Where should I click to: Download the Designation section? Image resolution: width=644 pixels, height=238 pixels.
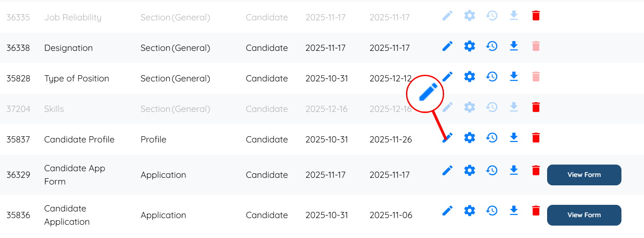(514, 46)
